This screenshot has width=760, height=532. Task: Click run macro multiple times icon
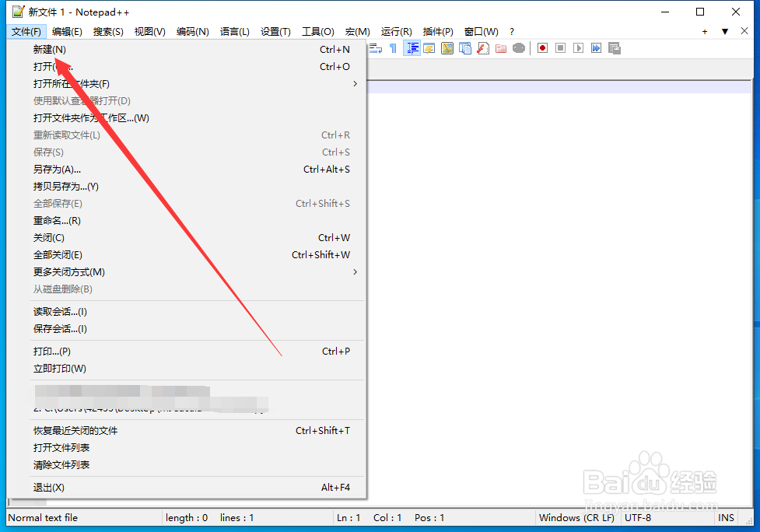coord(596,48)
